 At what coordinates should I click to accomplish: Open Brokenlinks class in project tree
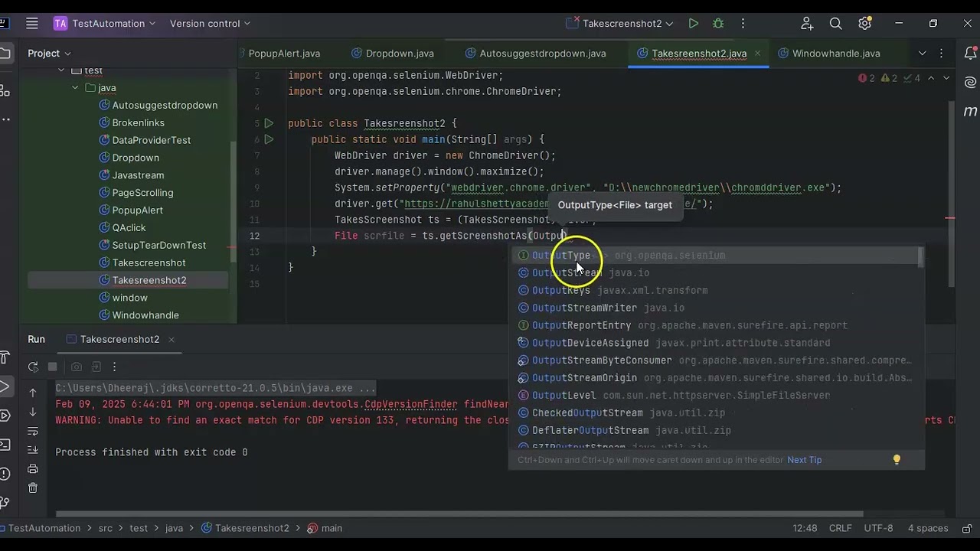138,123
